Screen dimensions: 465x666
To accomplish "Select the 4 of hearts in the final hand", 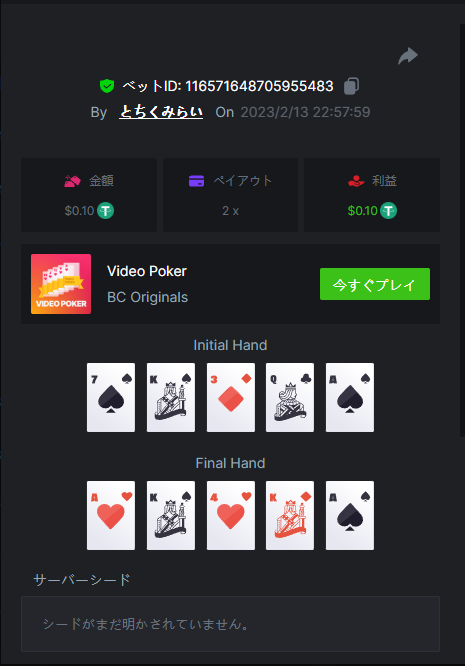I will pyautogui.click(x=231, y=516).
